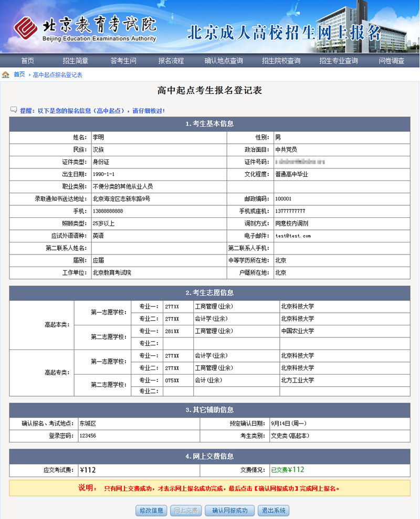420x519 pixels.
Task: Confirm with the 确认网报成功 button
Action: (x=230, y=511)
